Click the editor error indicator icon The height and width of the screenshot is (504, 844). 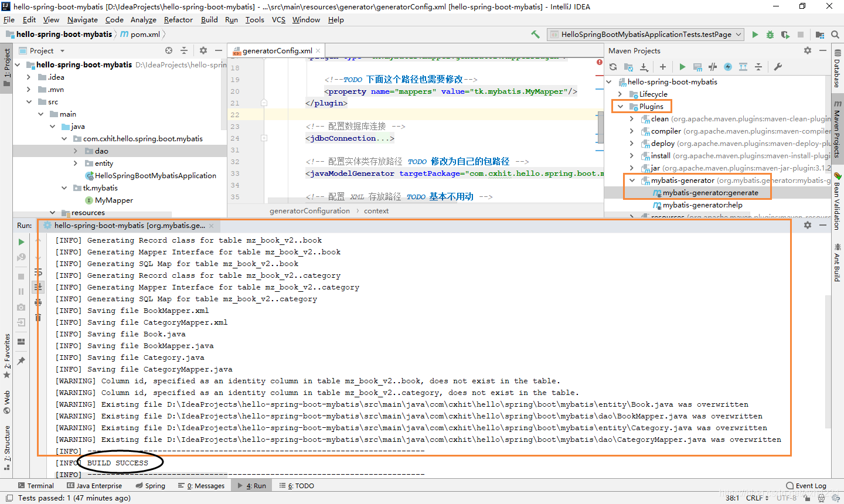[600, 62]
